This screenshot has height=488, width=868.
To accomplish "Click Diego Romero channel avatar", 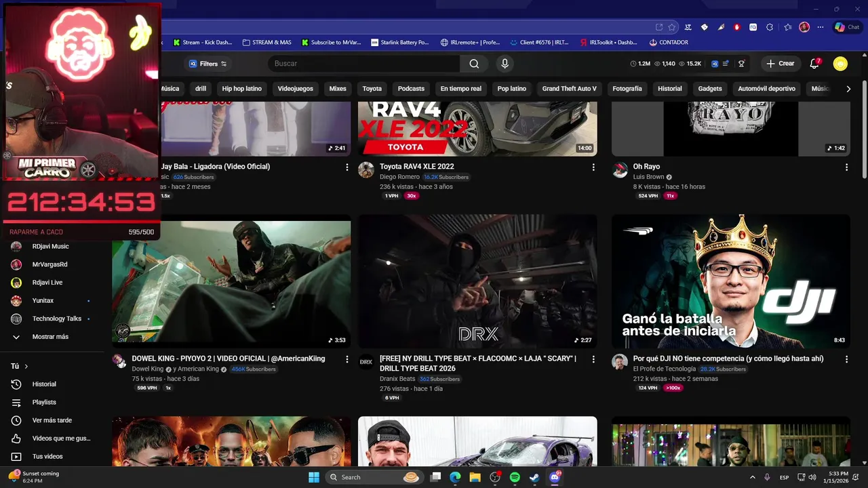I will [x=366, y=169].
